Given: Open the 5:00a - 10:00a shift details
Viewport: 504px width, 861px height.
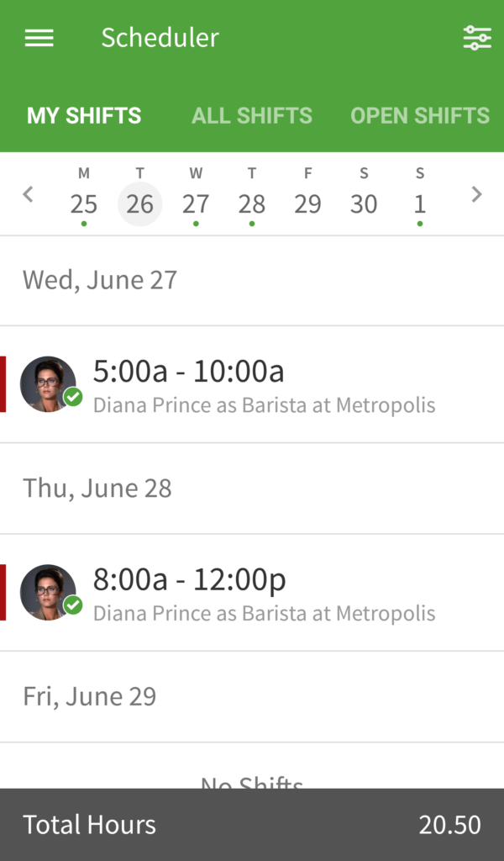Looking at the screenshot, I should (x=252, y=385).
